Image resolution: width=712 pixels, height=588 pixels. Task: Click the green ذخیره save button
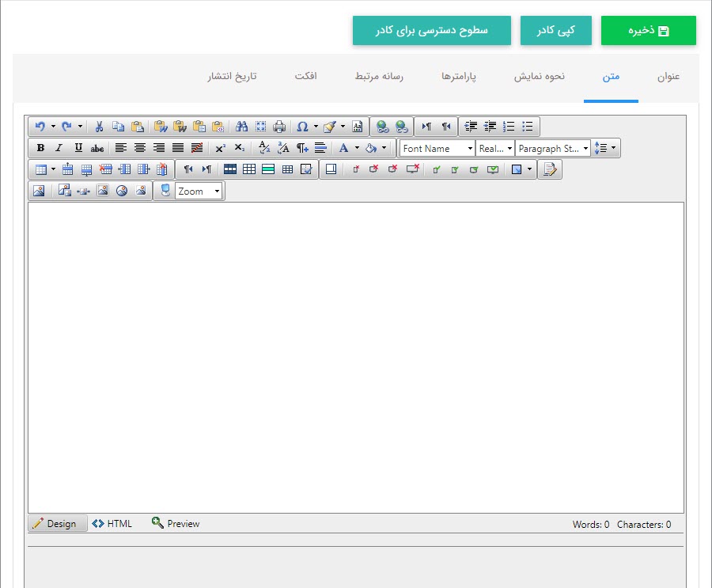click(649, 31)
